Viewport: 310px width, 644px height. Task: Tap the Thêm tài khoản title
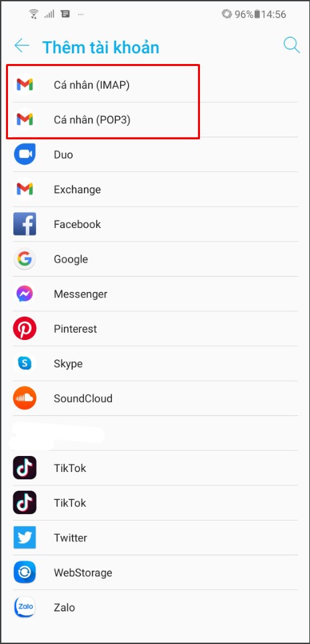(x=101, y=47)
